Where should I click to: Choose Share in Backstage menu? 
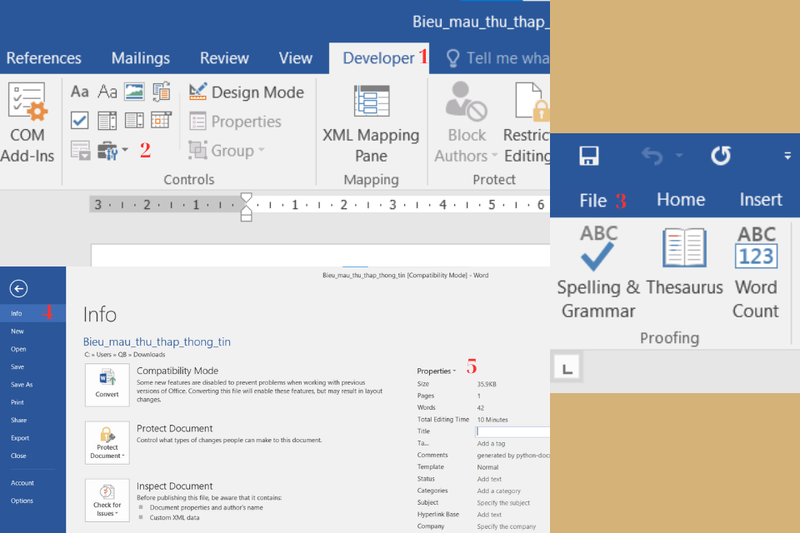click(33, 420)
